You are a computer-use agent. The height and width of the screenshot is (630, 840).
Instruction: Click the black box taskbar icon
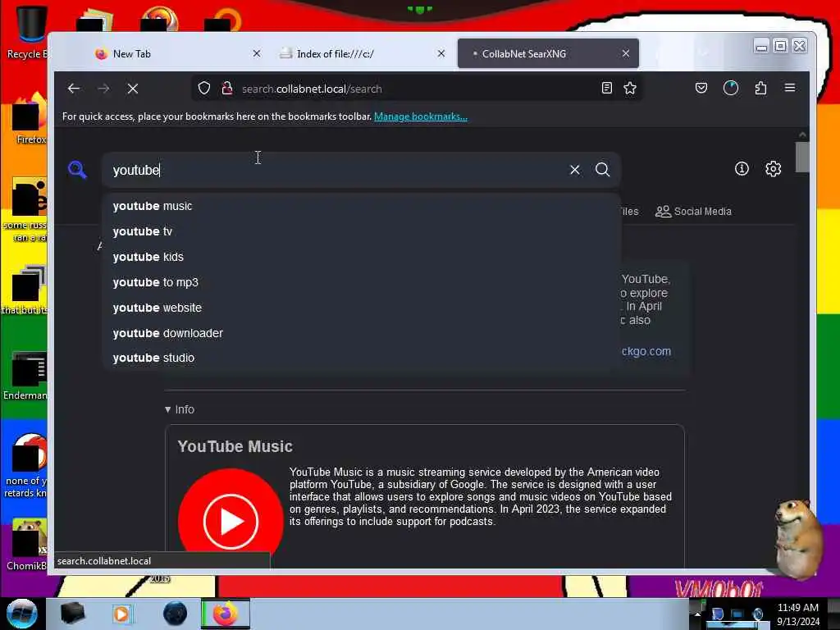[x=73, y=614]
